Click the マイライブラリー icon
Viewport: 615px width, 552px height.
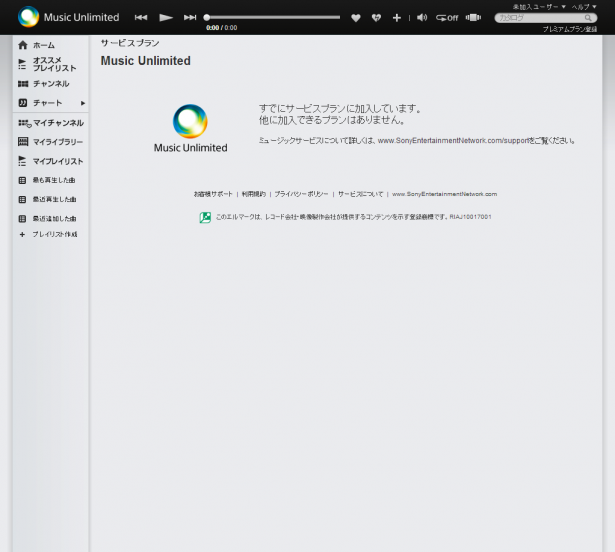23,142
